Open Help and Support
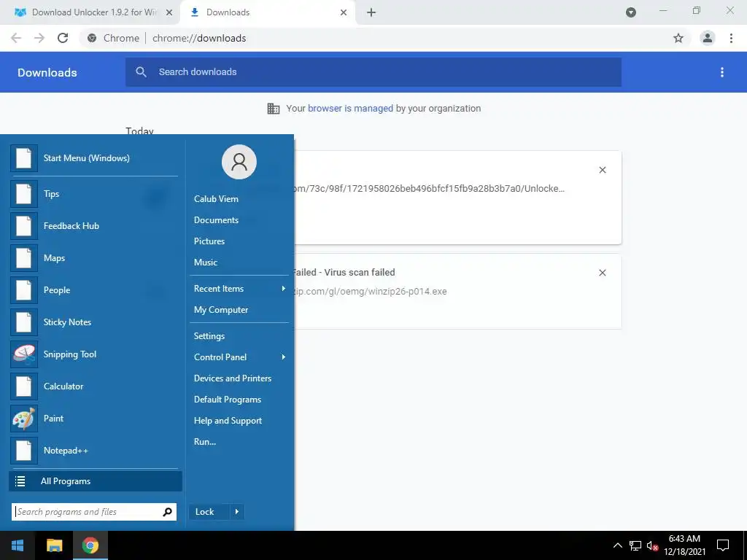 (x=228, y=421)
